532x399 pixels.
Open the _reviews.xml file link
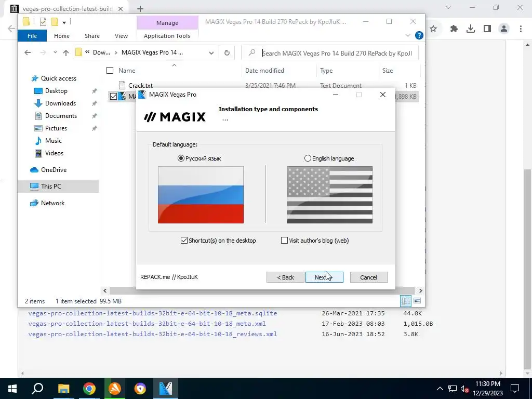[153, 334]
